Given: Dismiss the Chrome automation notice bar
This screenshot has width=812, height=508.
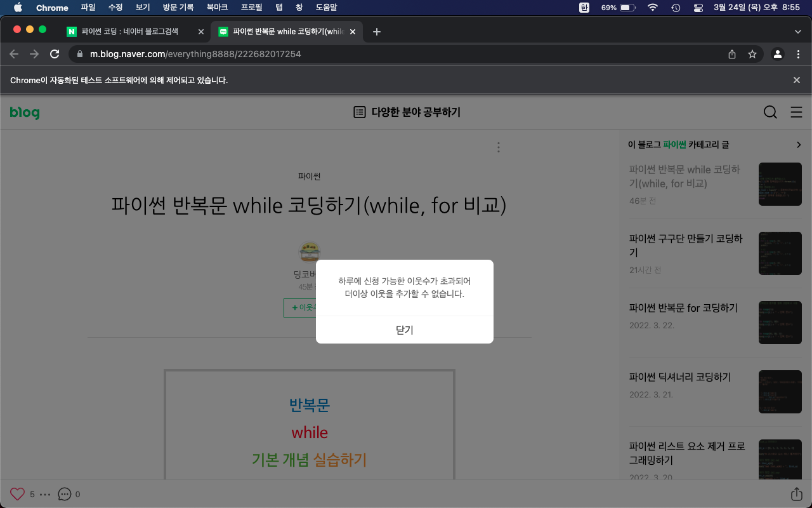Looking at the screenshot, I should (x=797, y=80).
